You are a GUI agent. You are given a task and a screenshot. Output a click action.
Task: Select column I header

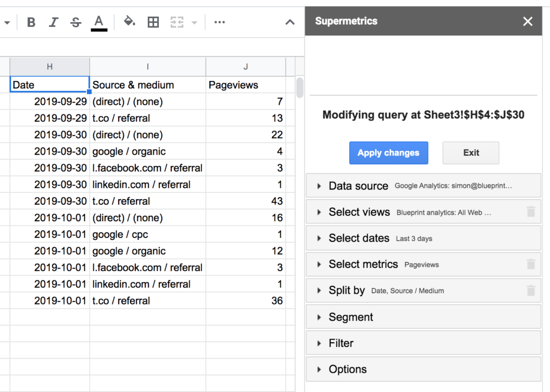(148, 67)
